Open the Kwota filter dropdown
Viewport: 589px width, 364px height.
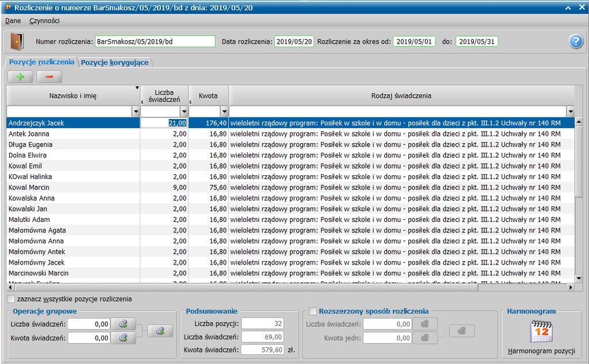224,111
